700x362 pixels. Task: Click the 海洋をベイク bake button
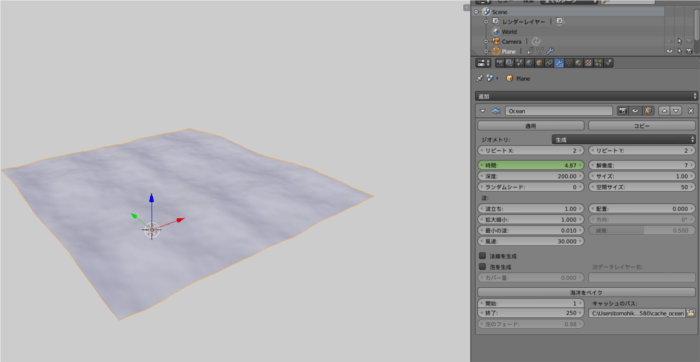(586, 292)
